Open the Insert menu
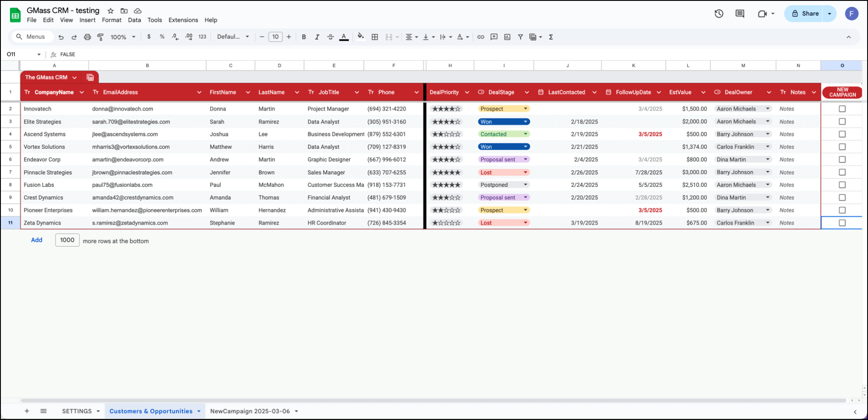Image resolution: width=868 pixels, height=420 pixels. [x=87, y=20]
